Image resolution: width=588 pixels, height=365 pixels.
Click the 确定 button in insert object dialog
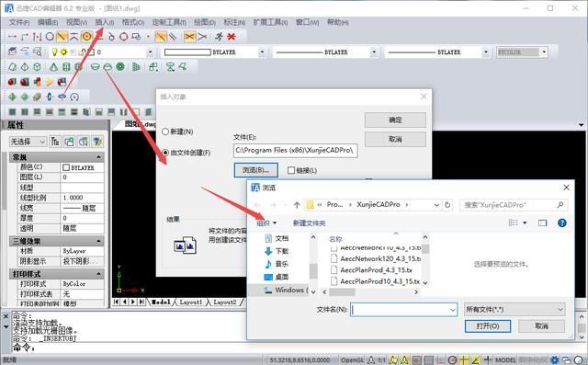point(395,120)
